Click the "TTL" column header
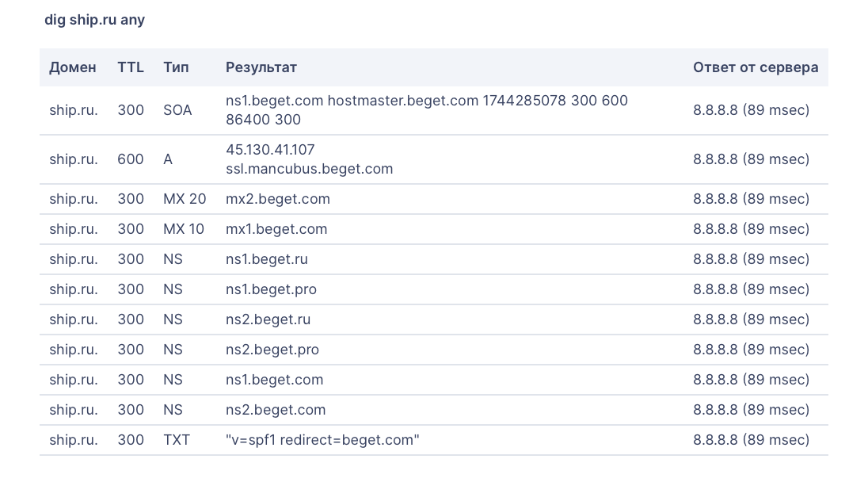 click(x=131, y=67)
